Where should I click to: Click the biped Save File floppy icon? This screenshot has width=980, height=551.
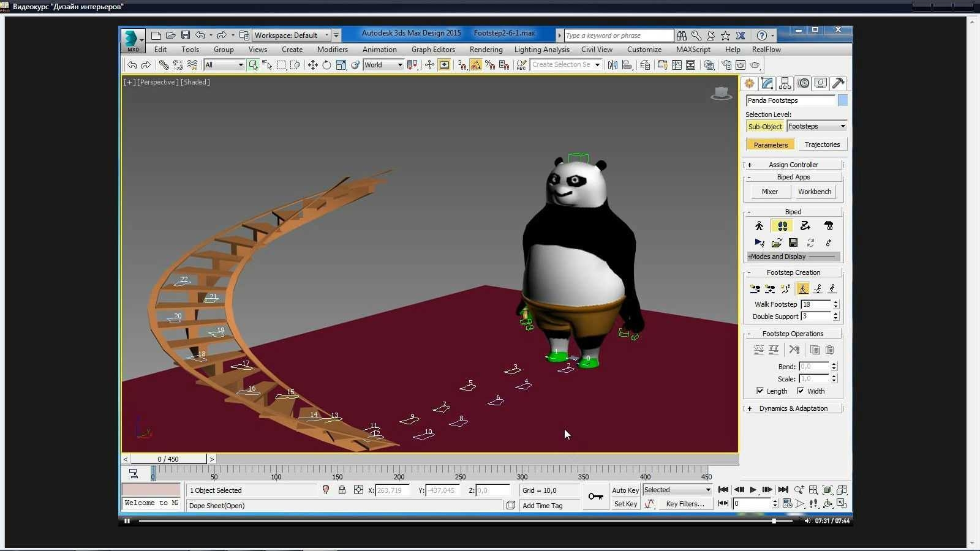coord(793,242)
